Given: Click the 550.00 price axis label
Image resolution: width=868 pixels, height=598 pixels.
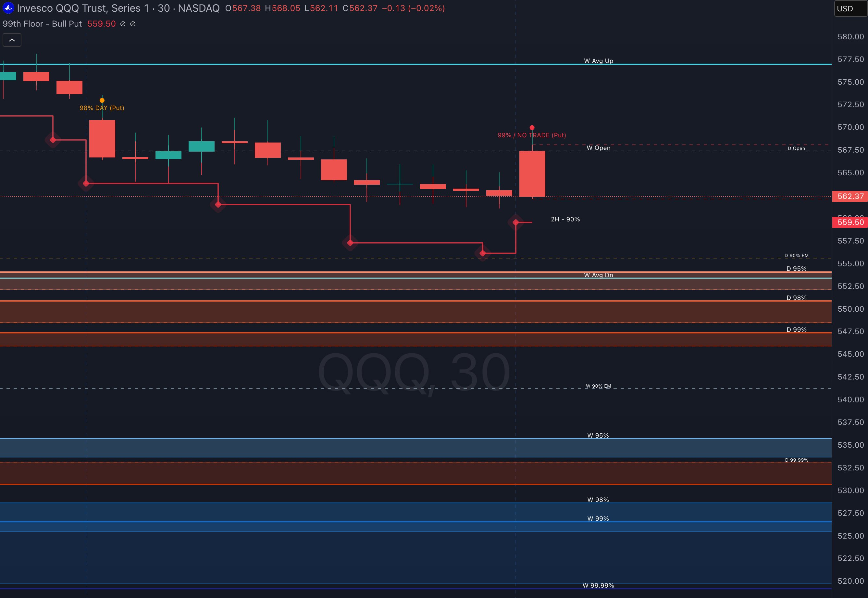Looking at the screenshot, I should tap(850, 309).
